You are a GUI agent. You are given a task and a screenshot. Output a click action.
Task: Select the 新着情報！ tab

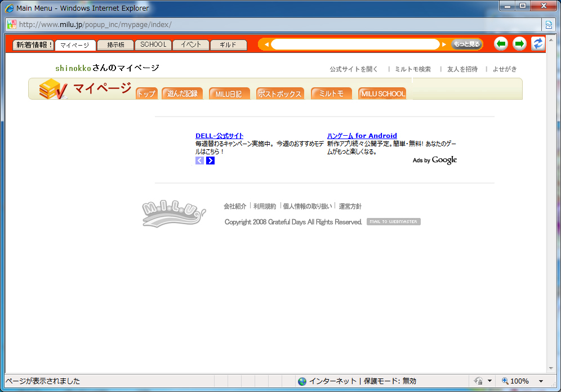click(x=34, y=44)
